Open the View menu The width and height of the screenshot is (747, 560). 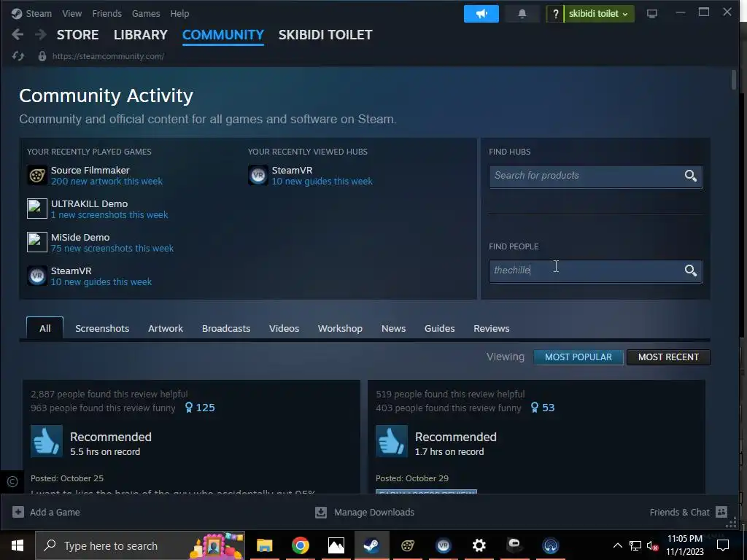[x=71, y=14]
